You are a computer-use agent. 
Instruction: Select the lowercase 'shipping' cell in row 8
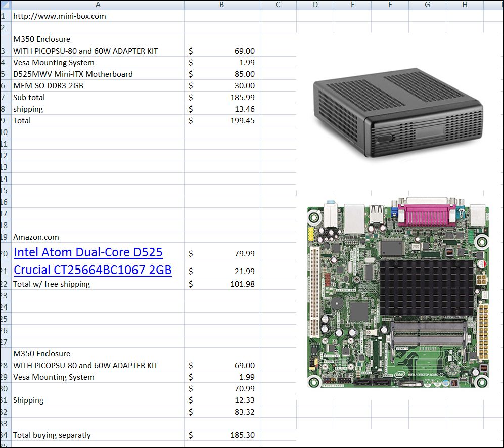click(x=98, y=109)
